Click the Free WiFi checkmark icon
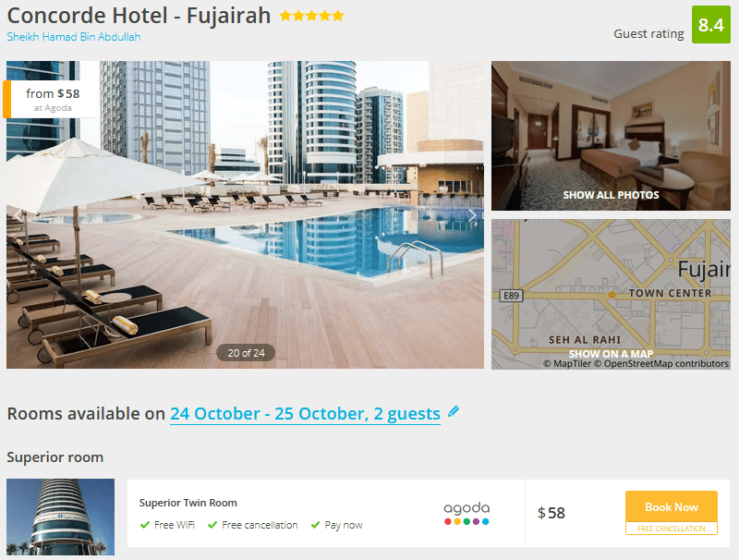The width and height of the screenshot is (739, 560). (x=145, y=525)
